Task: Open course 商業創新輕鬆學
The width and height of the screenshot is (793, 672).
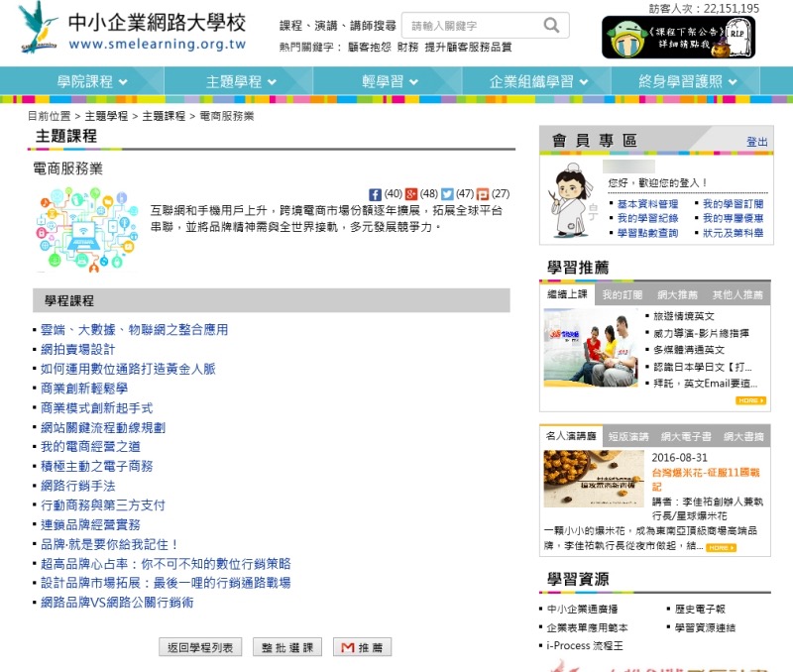Action: pos(84,389)
